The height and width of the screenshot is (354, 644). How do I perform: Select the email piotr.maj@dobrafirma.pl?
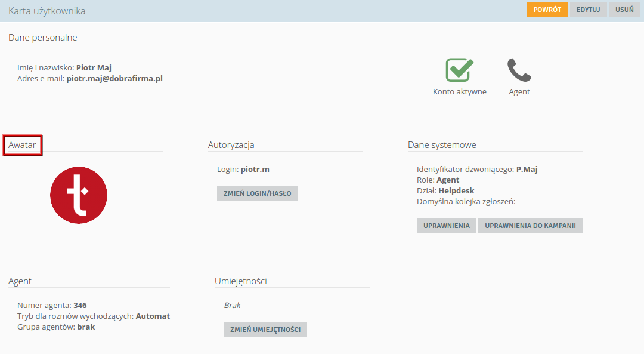pos(114,79)
